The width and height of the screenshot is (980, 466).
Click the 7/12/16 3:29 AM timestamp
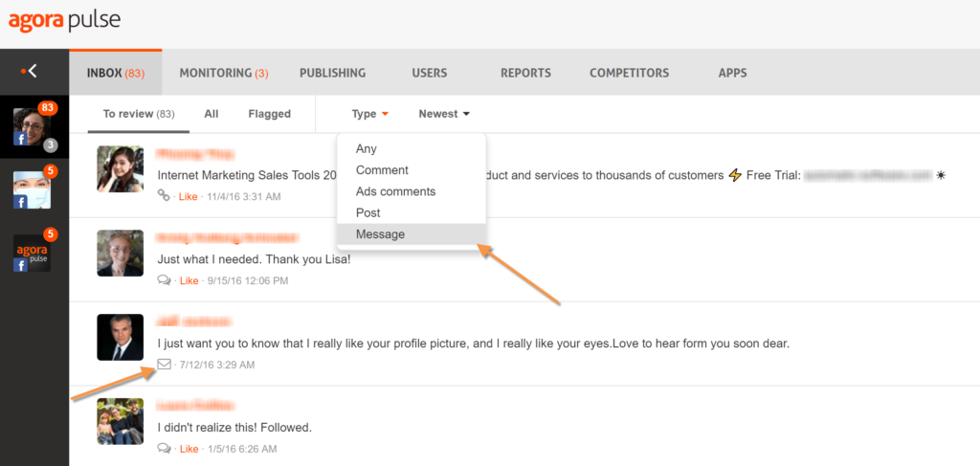[217, 365]
